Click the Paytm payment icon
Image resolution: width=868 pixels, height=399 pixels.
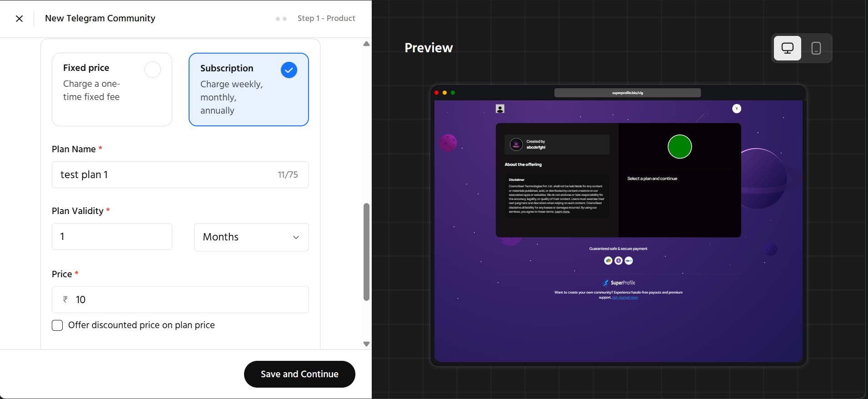click(629, 260)
